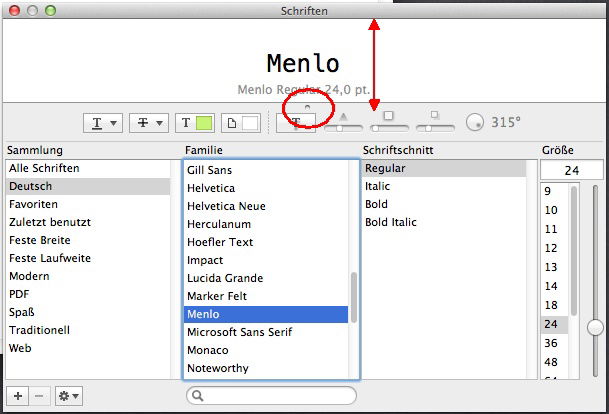Adjust the shadow opacity slider
Viewport: 609px width, 414px height.
(x=343, y=127)
